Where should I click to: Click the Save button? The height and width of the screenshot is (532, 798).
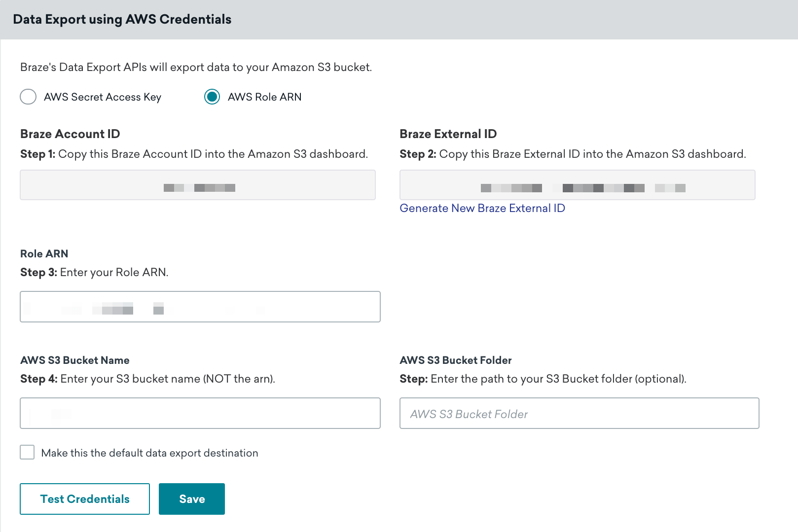click(x=191, y=499)
